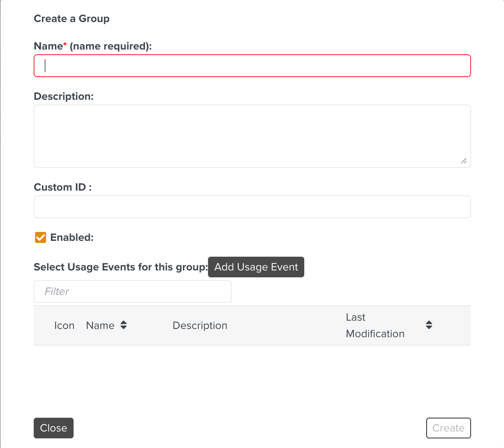Click the "Name (name required)" field label
The height and width of the screenshot is (448, 504).
pyautogui.click(x=93, y=46)
